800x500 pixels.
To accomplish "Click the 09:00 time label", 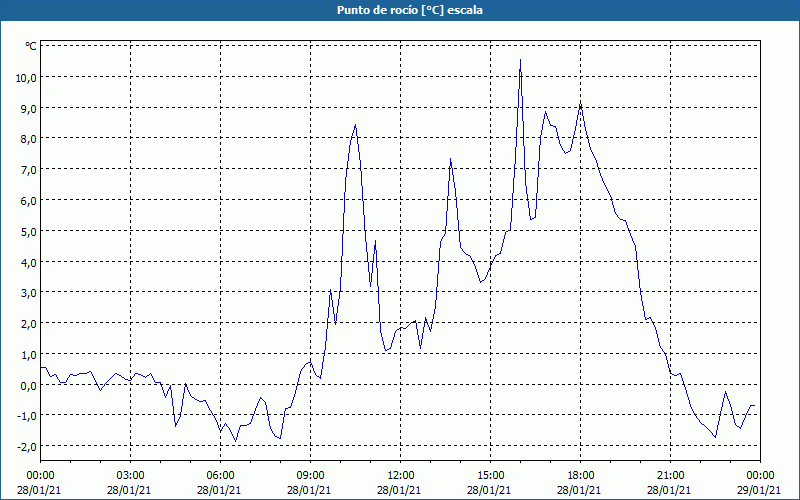I will 310,476.
